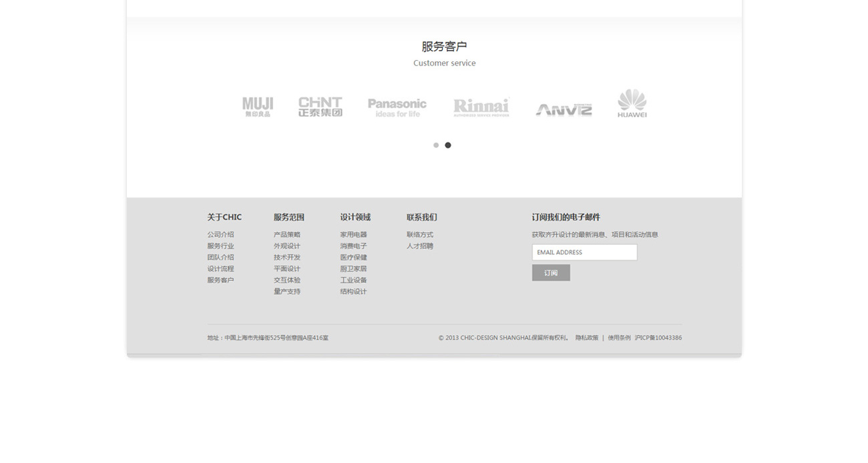The height and width of the screenshot is (463, 868).
Task: Click the '© 2013 CHIC-DESIGN SHANGHAI' copyright text
Action: pyautogui.click(x=484, y=338)
